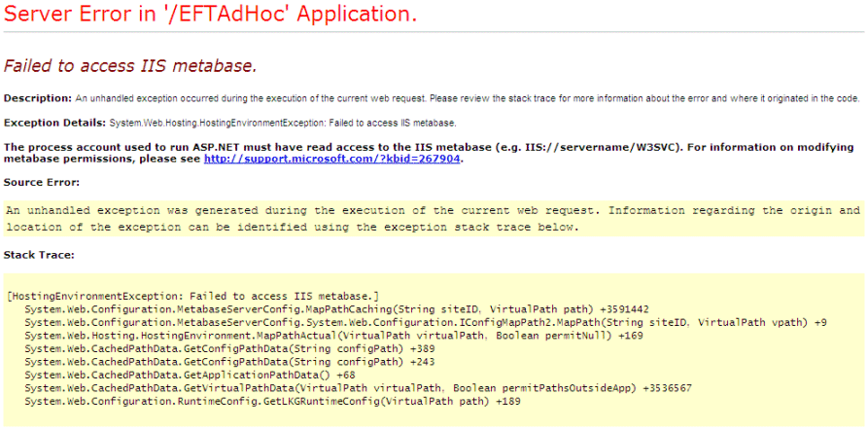The image size is (868, 430).
Task: Click the HostingEnvironmentException line in stack trace
Action: click(x=193, y=296)
